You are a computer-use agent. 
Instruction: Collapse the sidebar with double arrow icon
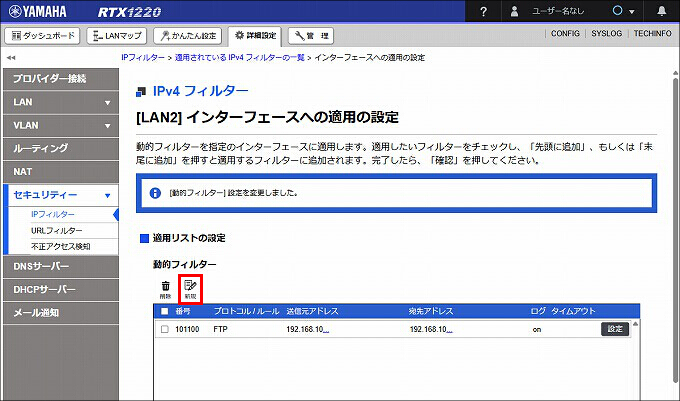11,58
